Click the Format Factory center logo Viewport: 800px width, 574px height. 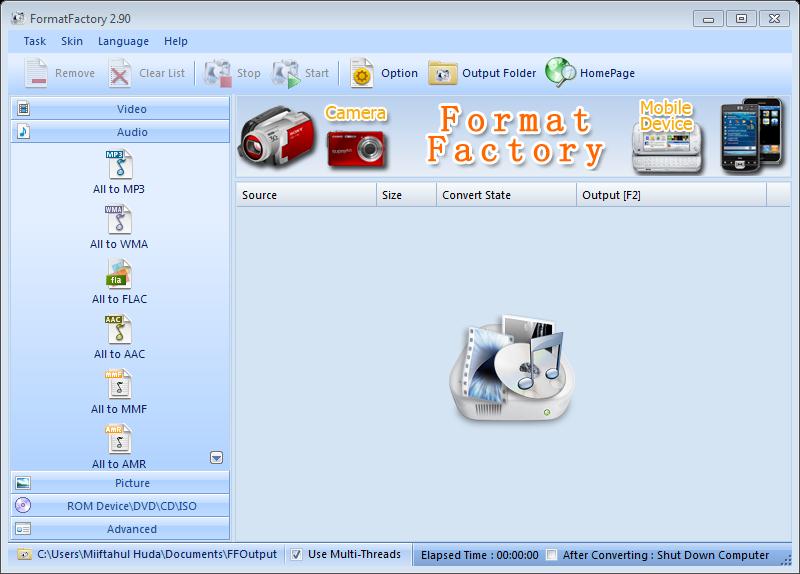[x=512, y=368]
